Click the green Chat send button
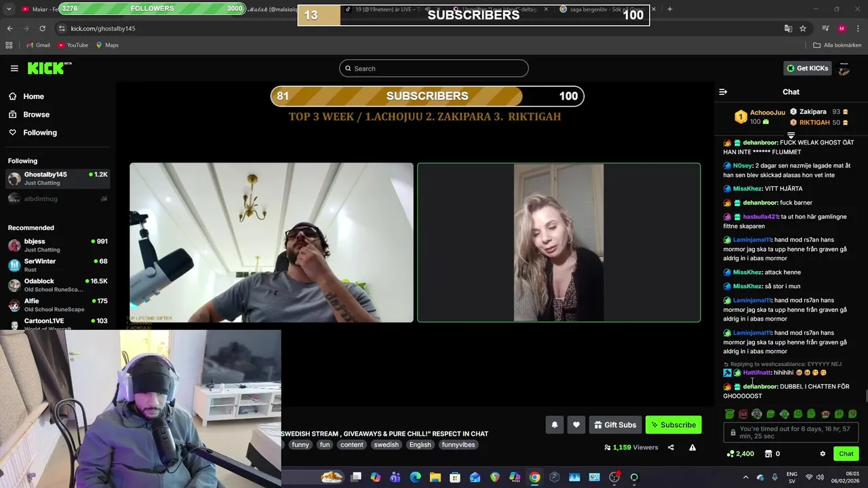 [846, 454]
